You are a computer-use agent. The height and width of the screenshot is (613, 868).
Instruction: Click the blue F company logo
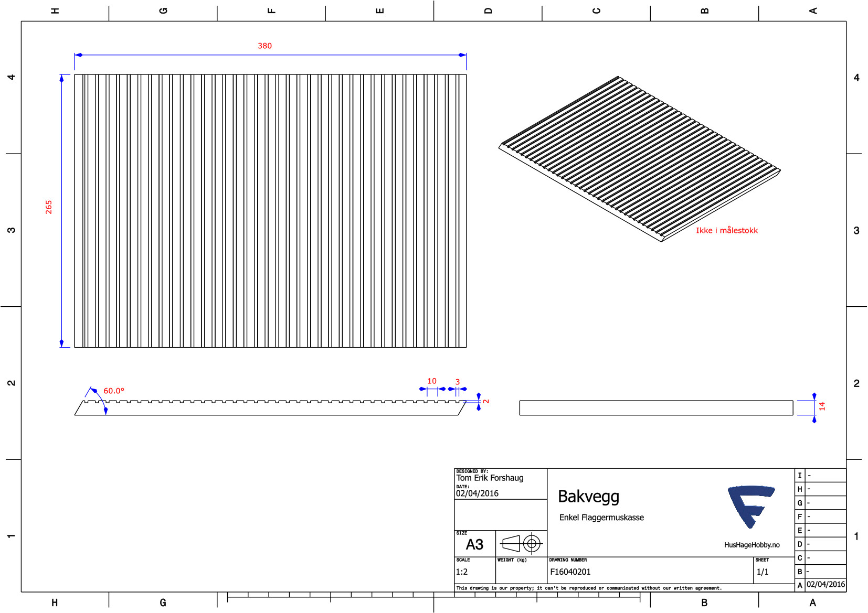pyautogui.click(x=751, y=506)
